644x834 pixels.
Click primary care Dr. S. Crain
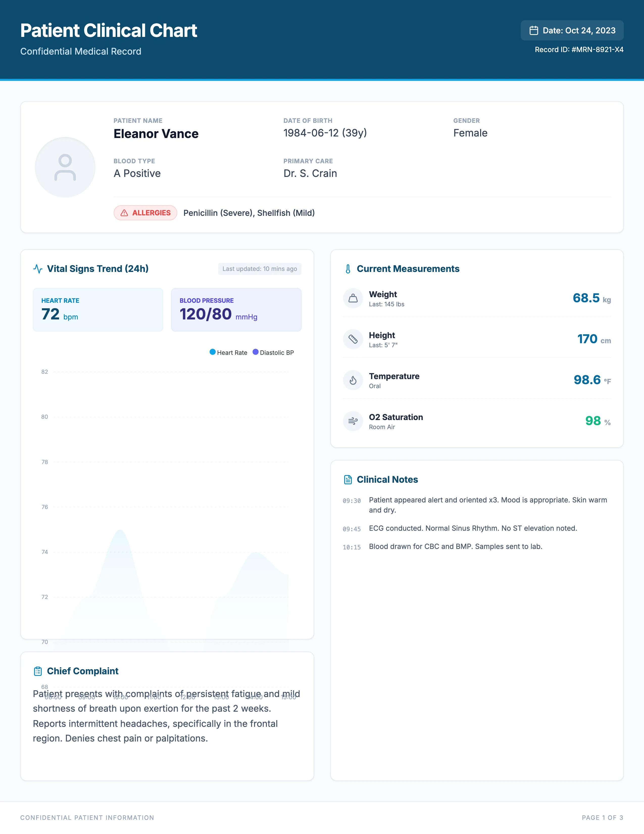tap(310, 173)
